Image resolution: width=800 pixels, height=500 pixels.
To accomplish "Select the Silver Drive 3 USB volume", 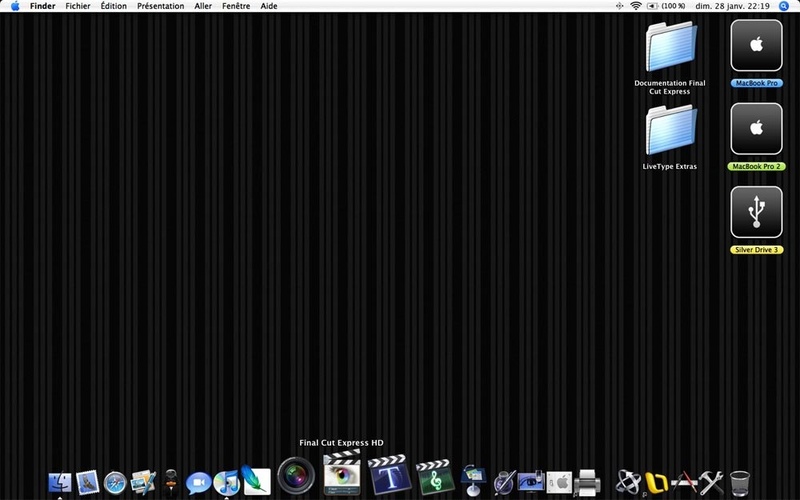I will click(756, 220).
